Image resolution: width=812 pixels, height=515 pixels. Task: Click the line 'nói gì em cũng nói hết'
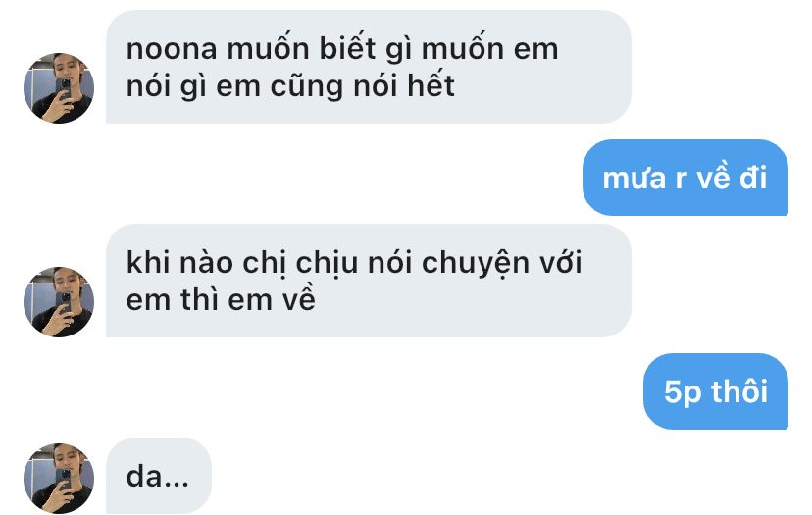pos(290,86)
